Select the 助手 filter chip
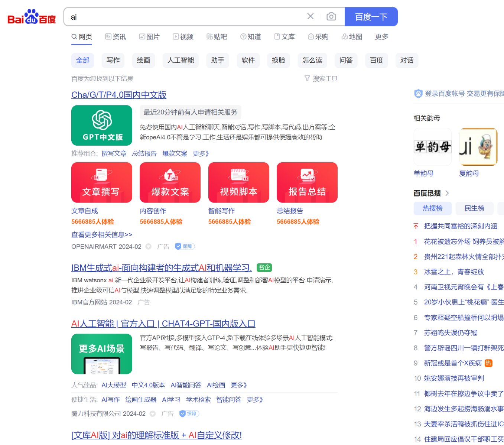 (x=218, y=60)
